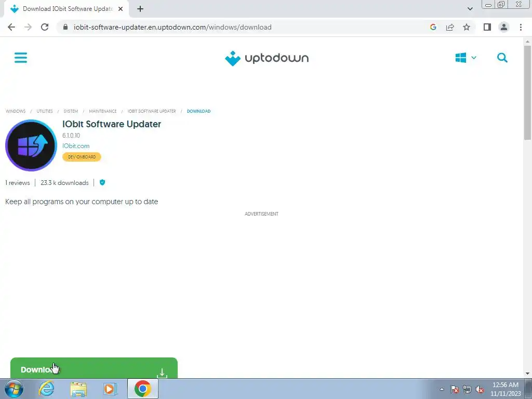This screenshot has width=532, height=399.
Task: Click the Chrome taskbar icon
Action: 142,389
